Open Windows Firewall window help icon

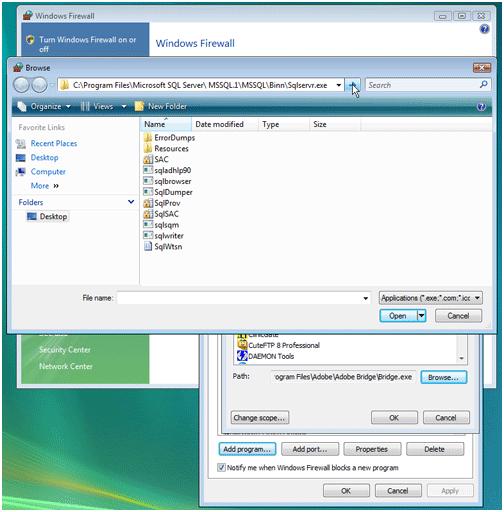(x=484, y=29)
